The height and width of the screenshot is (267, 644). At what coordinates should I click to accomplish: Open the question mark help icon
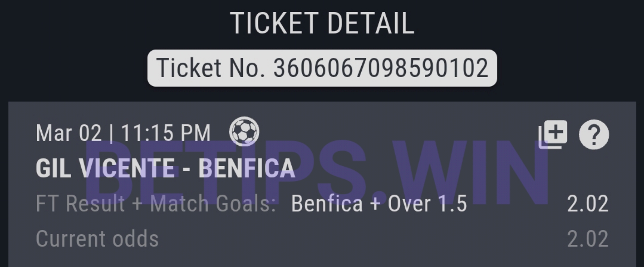click(594, 134)
